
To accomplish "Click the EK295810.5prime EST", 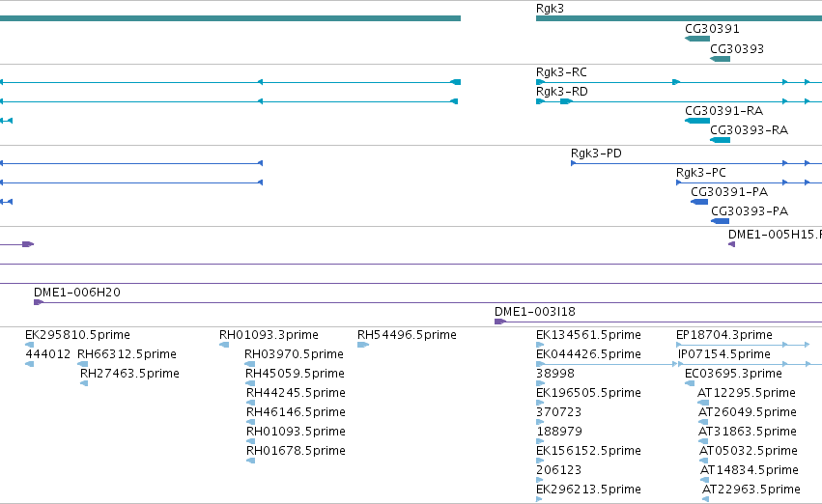I will click(29, 345).
